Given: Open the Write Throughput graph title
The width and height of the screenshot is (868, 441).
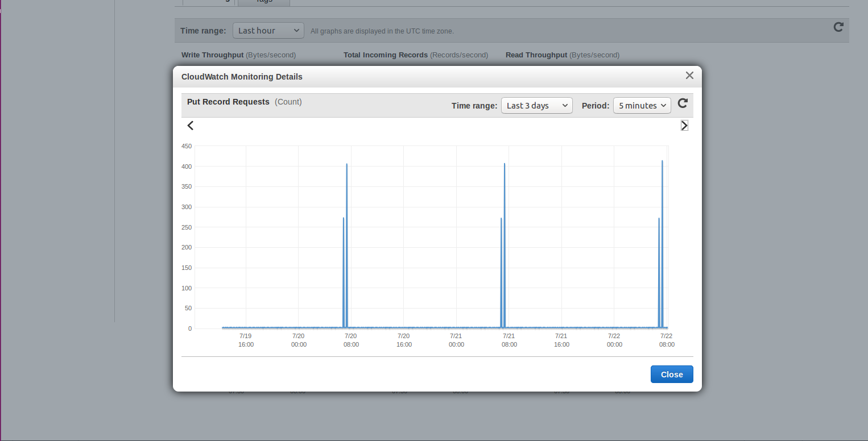Looking at the screenshot, I should click(x=213, y=55).
